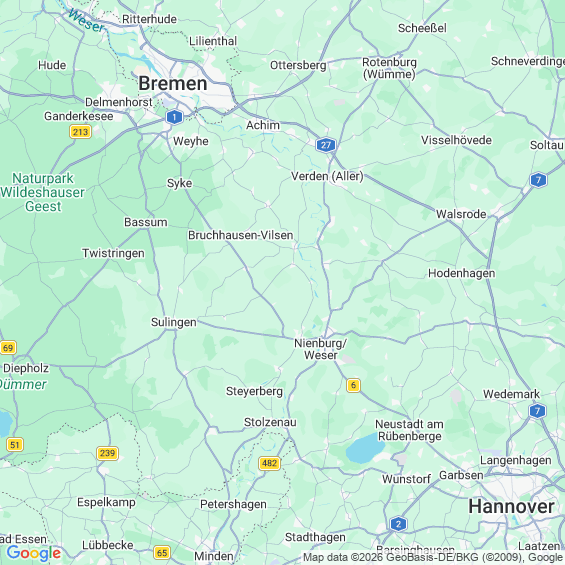Select the Hannover city label
The width and height of the screenshot is (565, 565).
coord(511,507)
